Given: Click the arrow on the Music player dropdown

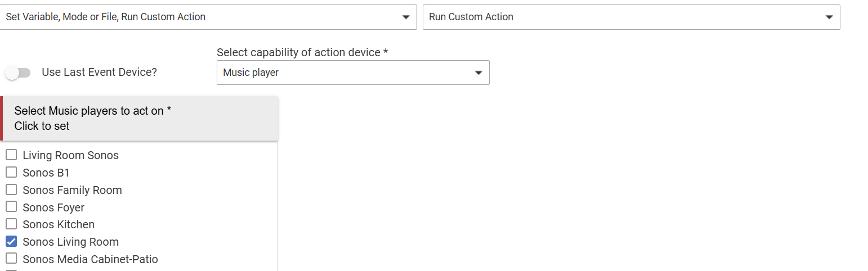Looking at the screenshot, I should pyautogui.click(x=478, y=73).
